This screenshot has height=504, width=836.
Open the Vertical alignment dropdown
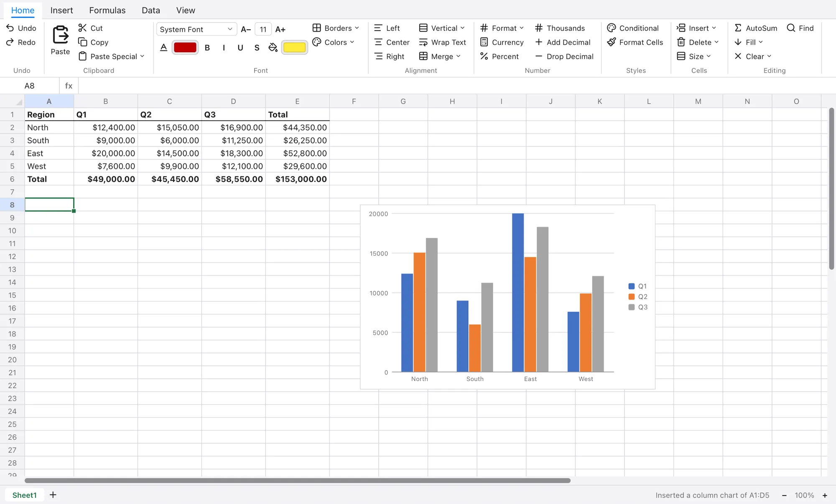tap(442, 28)
